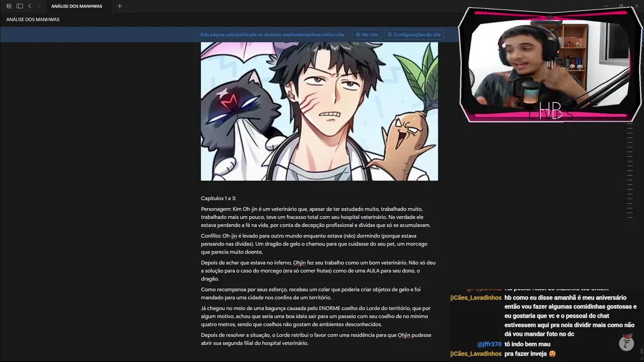The width and height of the screenshot is (644, 362).
Task: Click paragraph starting 'Conflito: Oh-jin é levado'
Action: click(x=314, y=244)
